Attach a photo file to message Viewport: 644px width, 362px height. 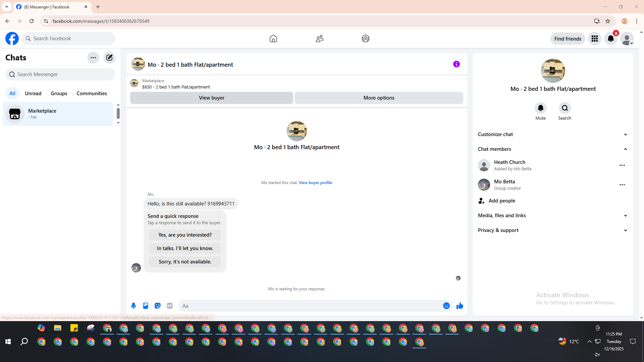pyautogui.click(x=146, y=306)
